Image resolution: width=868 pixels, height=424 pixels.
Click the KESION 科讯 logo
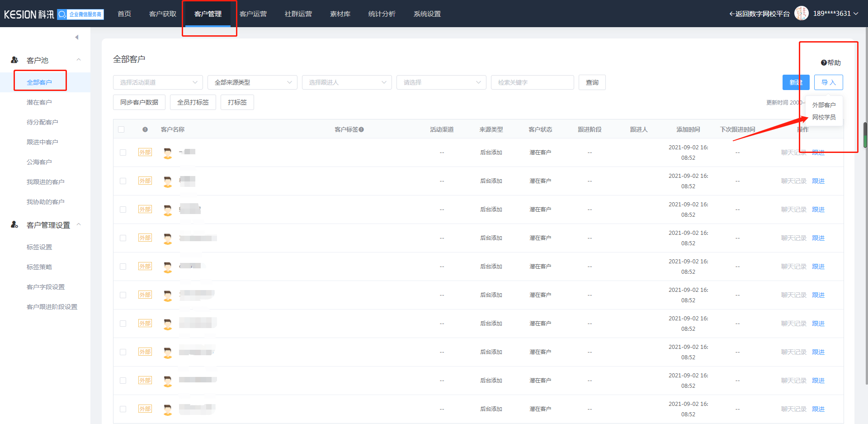(x=29, y=14)
